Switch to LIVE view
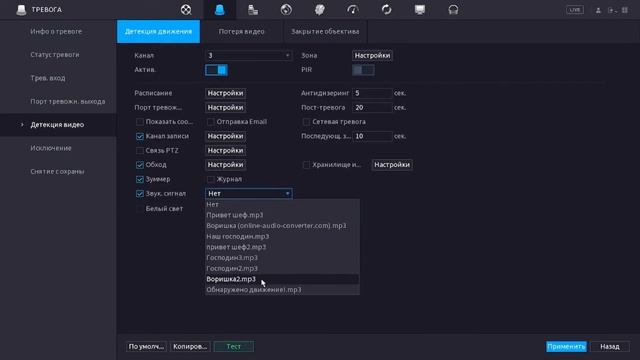 (575, 10)
